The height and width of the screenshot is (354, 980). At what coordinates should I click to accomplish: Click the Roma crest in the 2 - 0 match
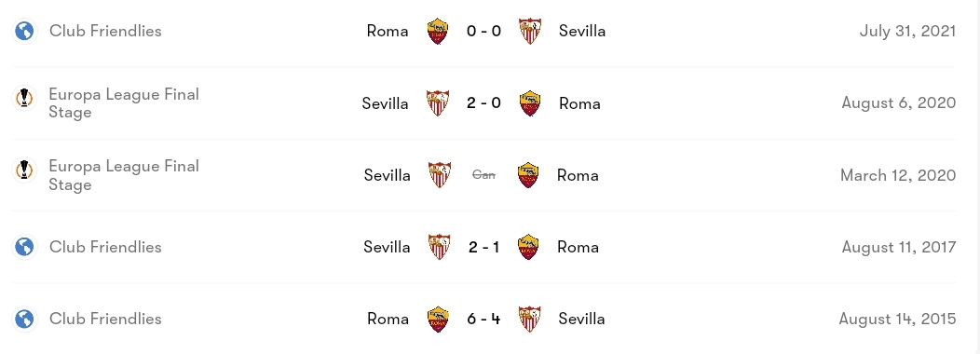click(x=529, y=103)
